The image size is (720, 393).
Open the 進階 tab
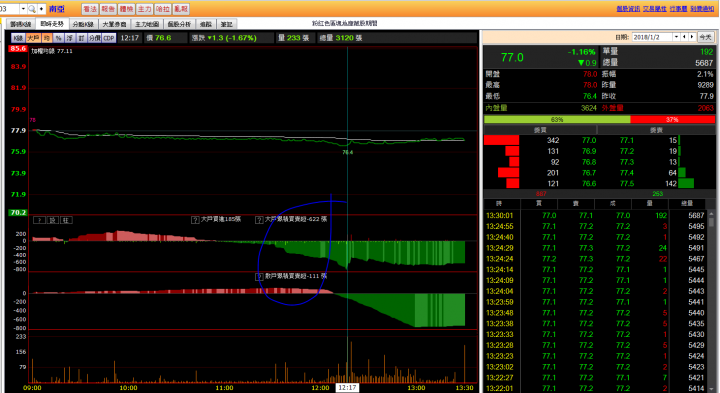pos(206,24)
